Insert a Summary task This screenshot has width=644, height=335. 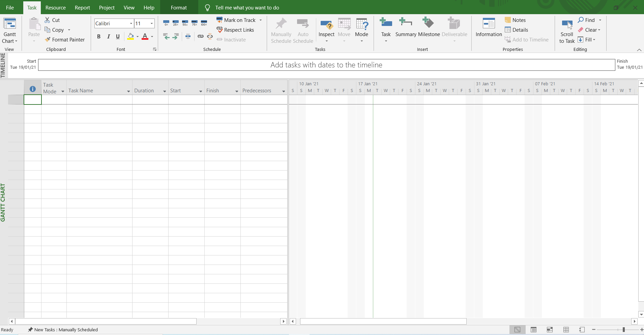pyautogui.click(x=406, y=27)
